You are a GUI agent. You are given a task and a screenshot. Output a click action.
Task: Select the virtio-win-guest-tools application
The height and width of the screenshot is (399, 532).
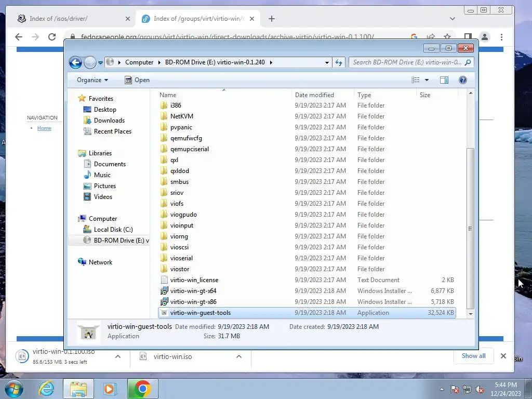(307, 313)
